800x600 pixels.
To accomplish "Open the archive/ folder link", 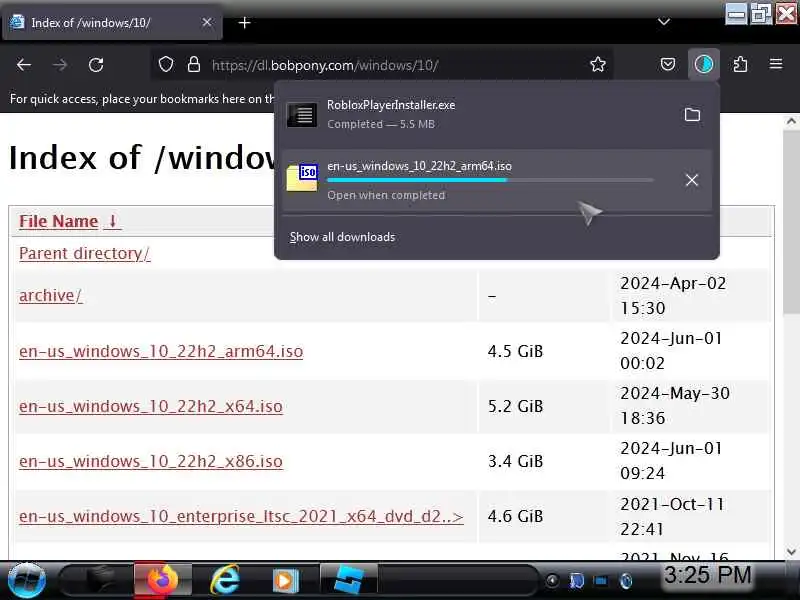I will pyautogui.click(x=51, y=295).
